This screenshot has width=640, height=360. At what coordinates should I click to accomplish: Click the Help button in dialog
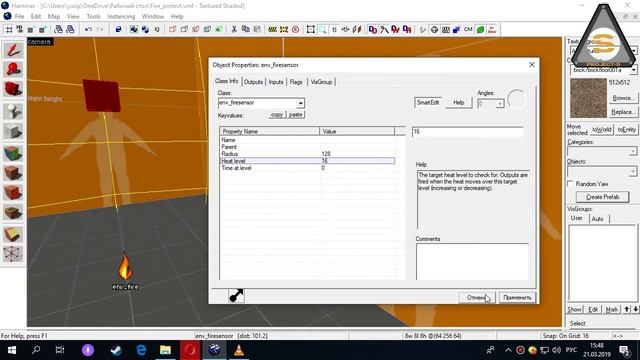[458, 102]
